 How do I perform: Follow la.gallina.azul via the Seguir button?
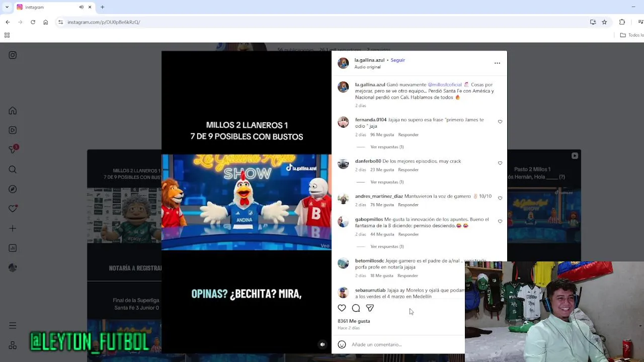tap(397, 60)
